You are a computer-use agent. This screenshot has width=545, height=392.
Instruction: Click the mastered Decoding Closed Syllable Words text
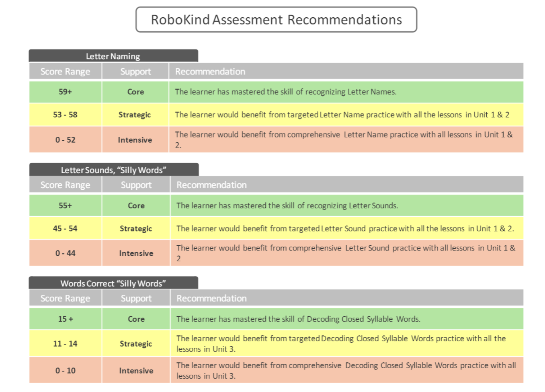[298, 319]
